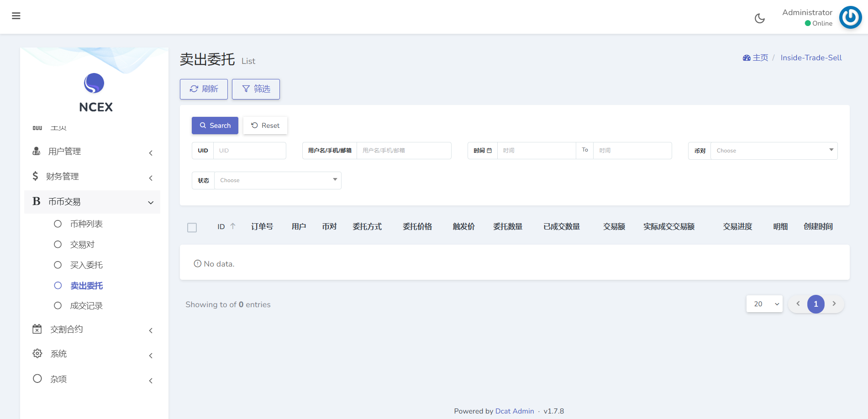Click the UID input field
This screenshot has width=868, height=419.
[249, 151]
